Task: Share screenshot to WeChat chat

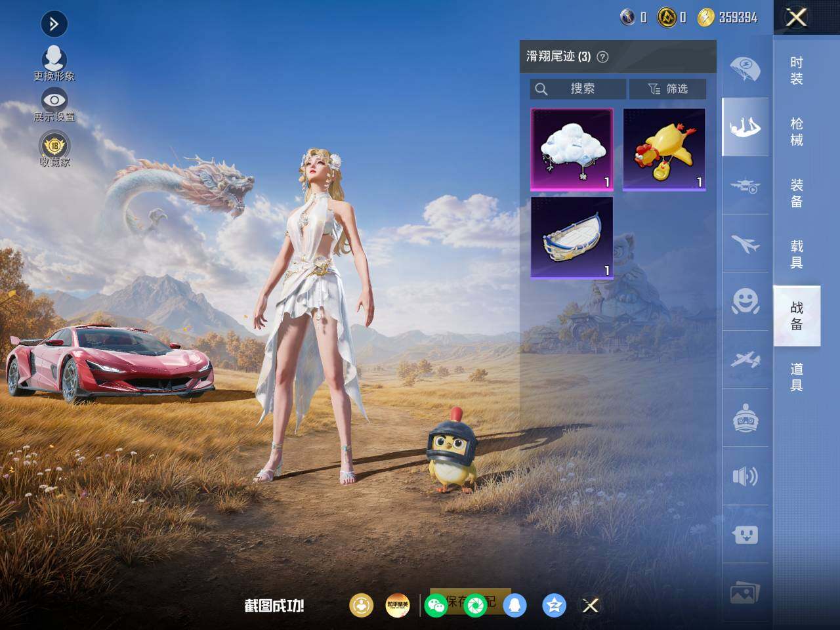Action: click(x=435, y=605)
